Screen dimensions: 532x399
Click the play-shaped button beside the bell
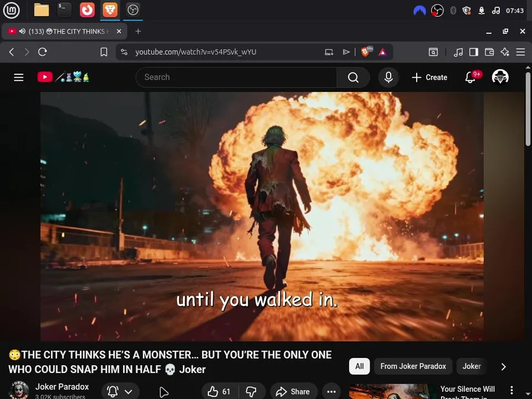click(164, 392)
